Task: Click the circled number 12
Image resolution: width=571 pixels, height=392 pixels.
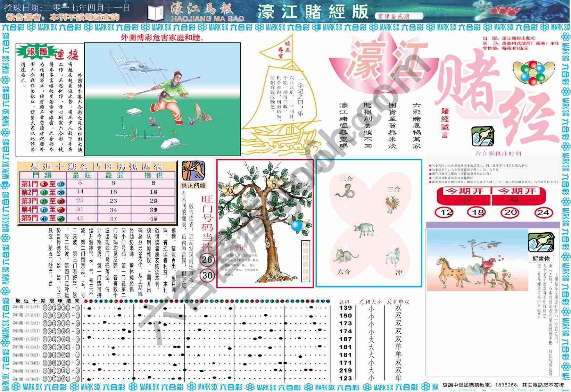Action: point(444,212)
